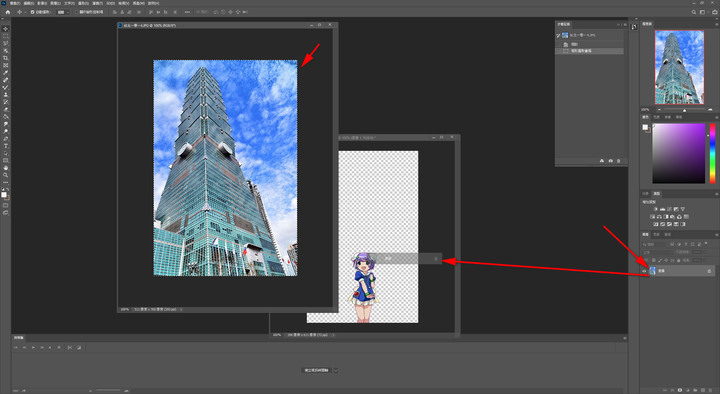The height and width of the screenshot is (394, 720).
Task: Click the Create Video Timeline button
Action: tap(317, 370)
